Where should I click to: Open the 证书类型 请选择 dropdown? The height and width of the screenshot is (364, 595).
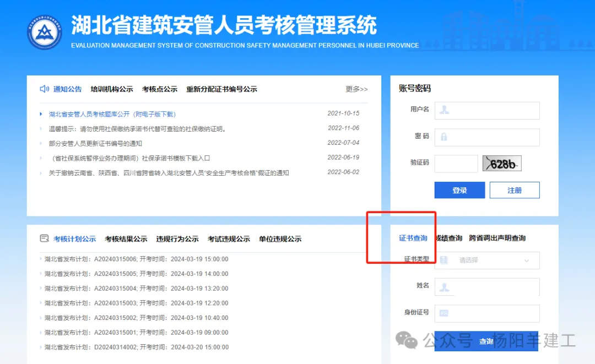click(x=487, y=260)
